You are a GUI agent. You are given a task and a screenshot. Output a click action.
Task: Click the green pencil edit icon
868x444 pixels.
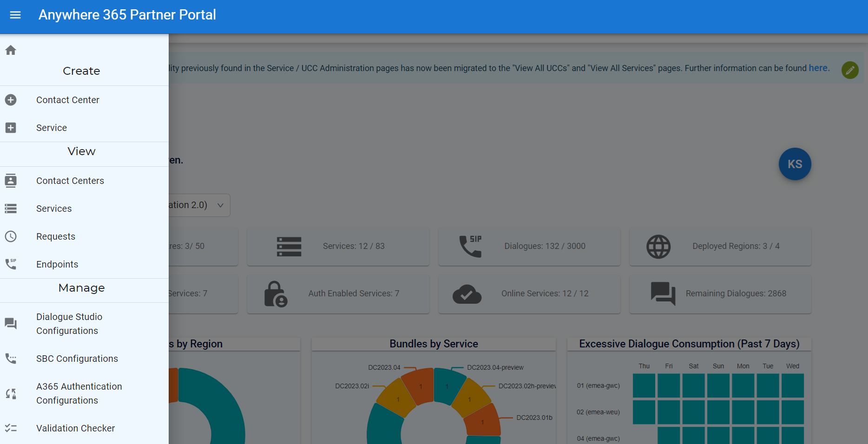850,70
